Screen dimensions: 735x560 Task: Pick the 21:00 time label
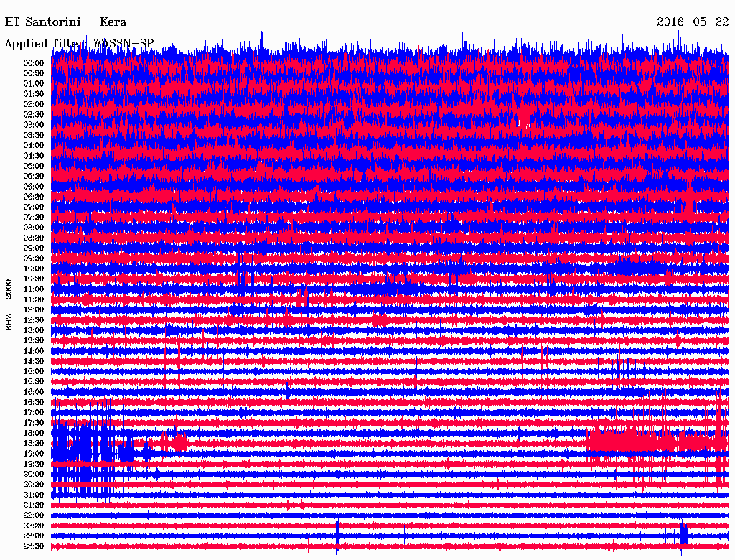34,495
